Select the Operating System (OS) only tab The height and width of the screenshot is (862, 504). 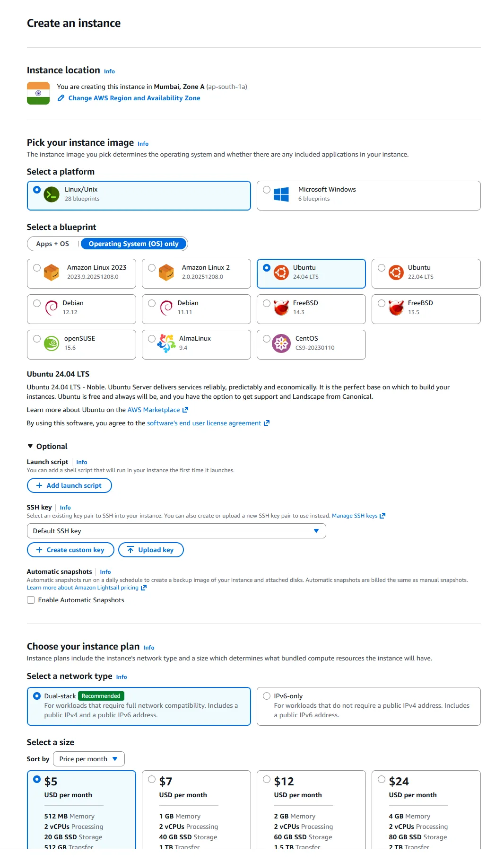coord(133,244)
